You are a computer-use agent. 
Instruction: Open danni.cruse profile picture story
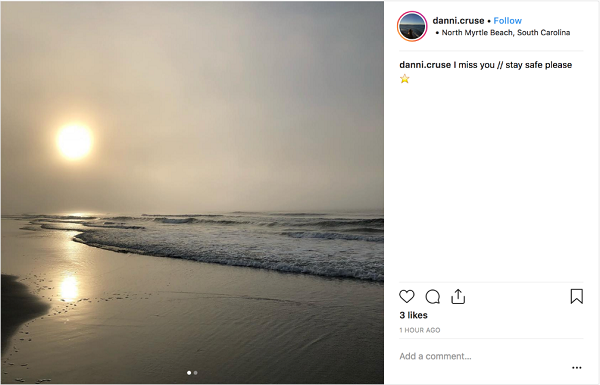point(412,26)
